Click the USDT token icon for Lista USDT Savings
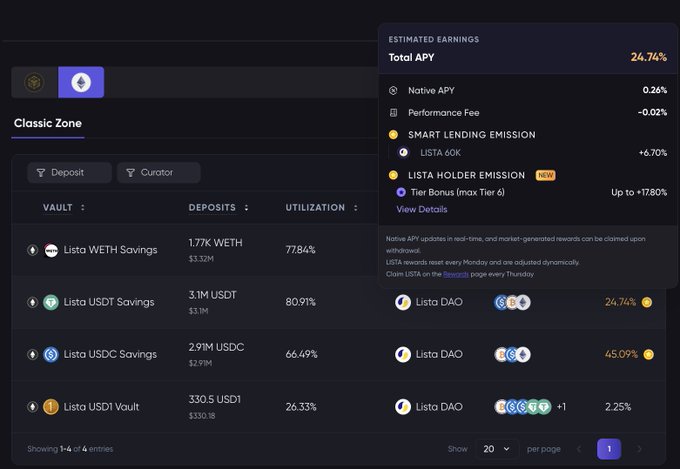Viewport: 680px width, 469px height. point(51,302)
